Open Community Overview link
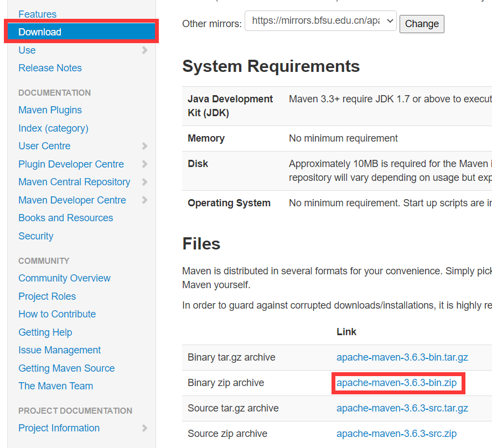This screenshot has width=492, height=448. tap(64, 278)
